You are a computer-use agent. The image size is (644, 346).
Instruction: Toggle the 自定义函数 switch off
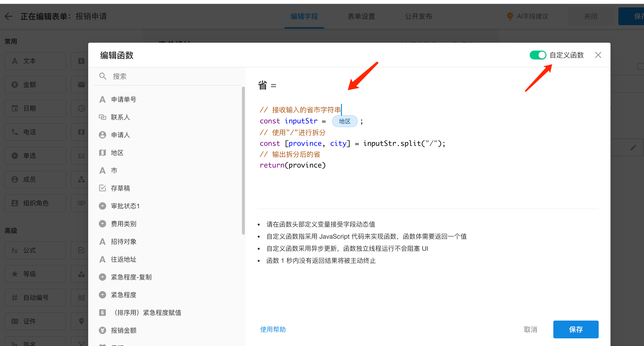538,55
